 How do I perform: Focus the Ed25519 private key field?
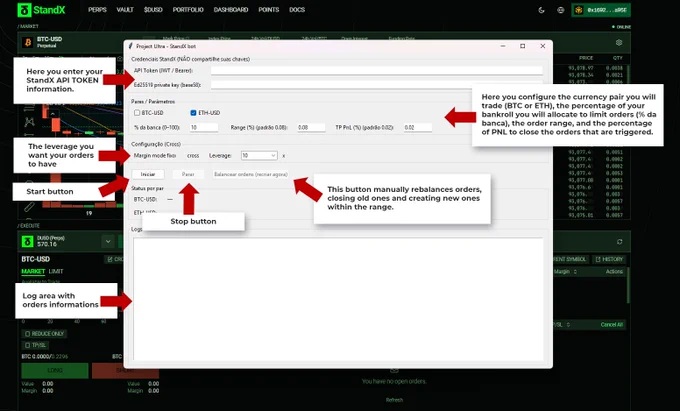376,85
